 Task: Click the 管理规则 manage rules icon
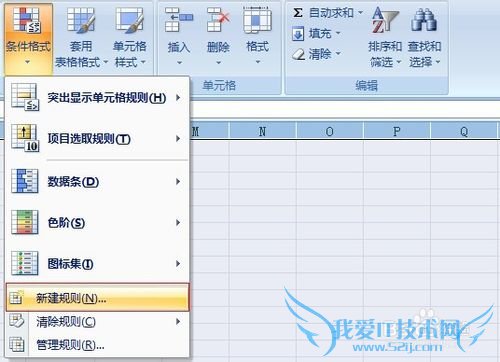[x=16, y=344]
